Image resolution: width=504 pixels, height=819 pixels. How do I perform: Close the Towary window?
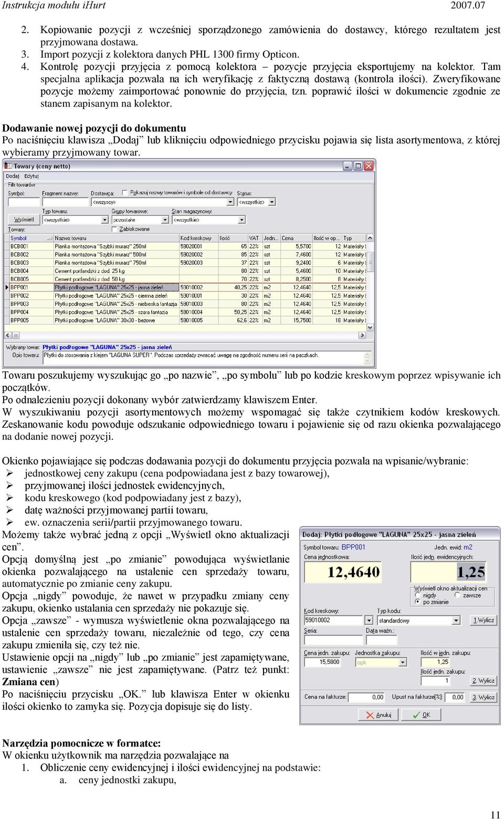click(x=369, y=166)
